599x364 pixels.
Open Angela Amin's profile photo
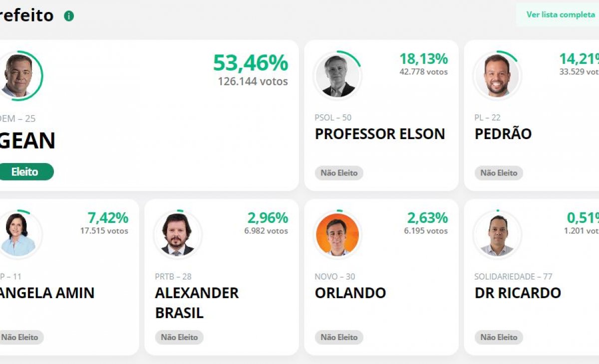pos(18,234)
